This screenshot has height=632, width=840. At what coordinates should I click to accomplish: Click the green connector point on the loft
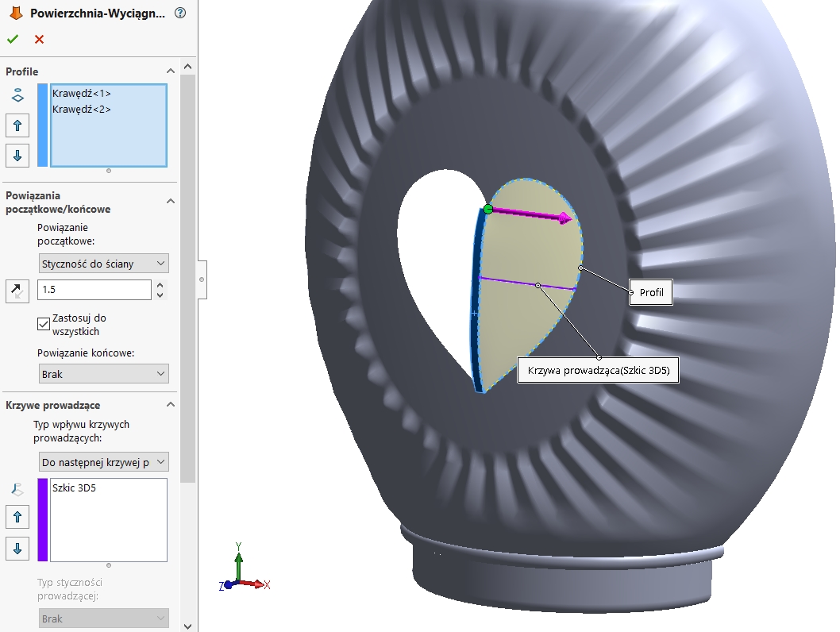[488, 209]
